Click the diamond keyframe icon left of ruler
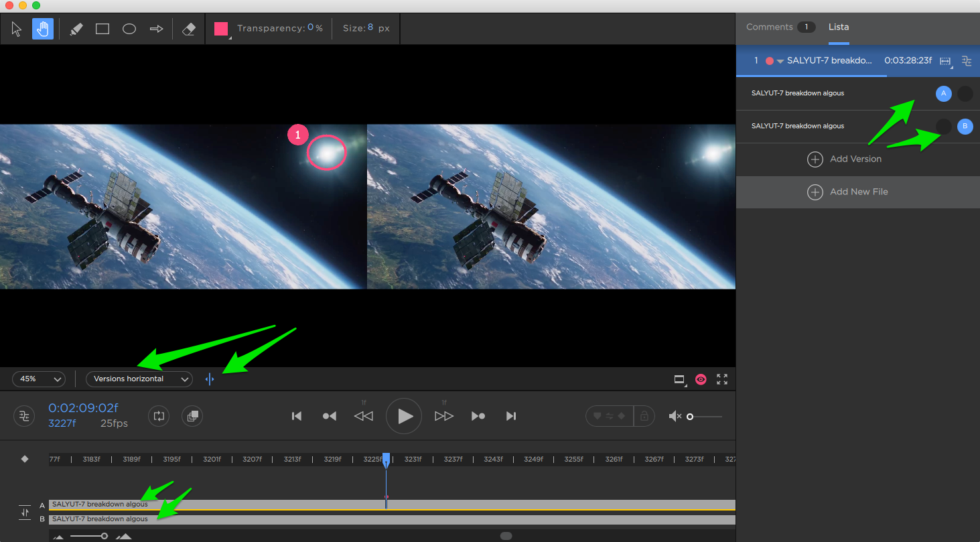Screen dimensions: 980x542 [x=25, y=459]
